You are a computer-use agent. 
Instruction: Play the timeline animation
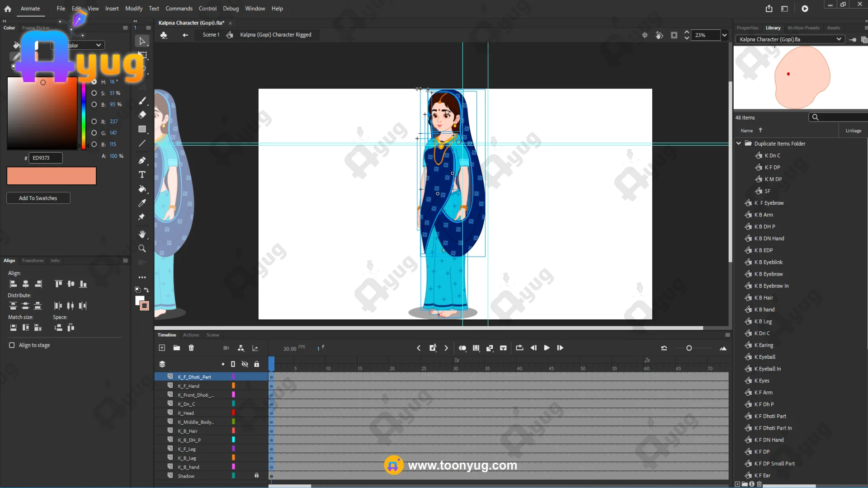click(547, 348)
